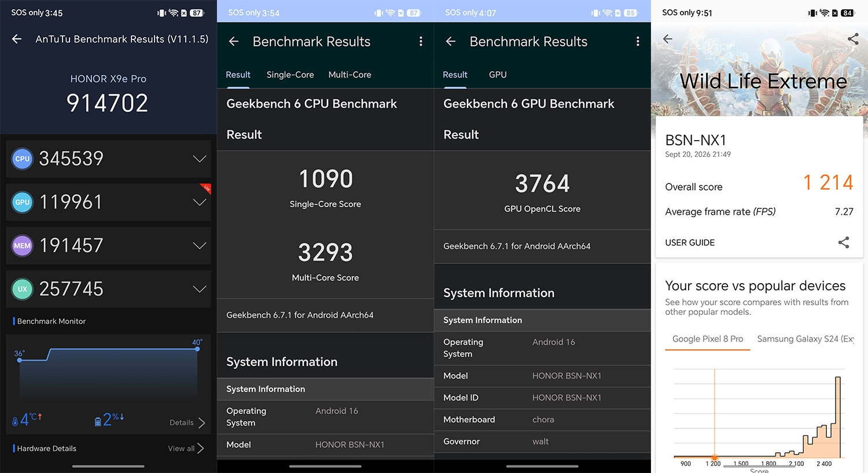Click the Wi-Fi icon in AnTuTu status bar

pos(173,13)
